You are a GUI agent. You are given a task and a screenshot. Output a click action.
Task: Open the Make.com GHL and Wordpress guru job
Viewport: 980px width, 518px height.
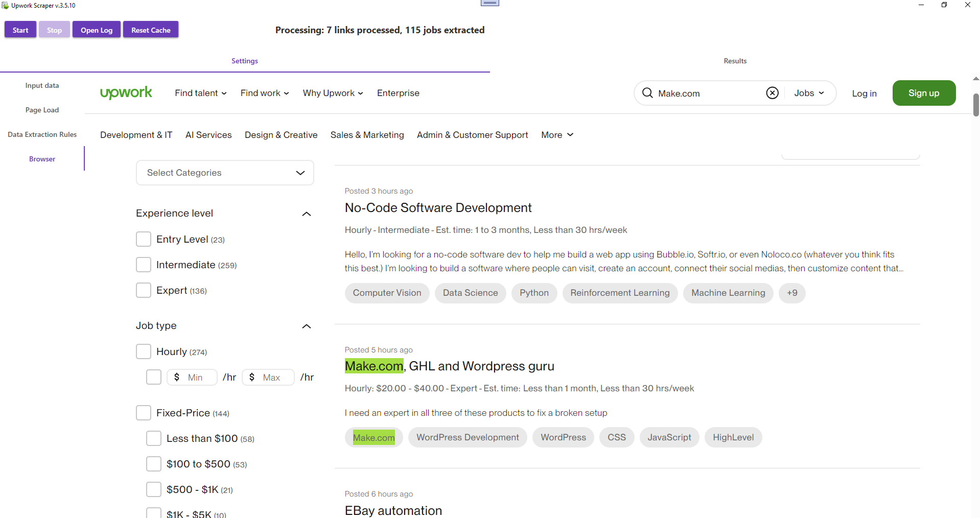tap(449, 366)
